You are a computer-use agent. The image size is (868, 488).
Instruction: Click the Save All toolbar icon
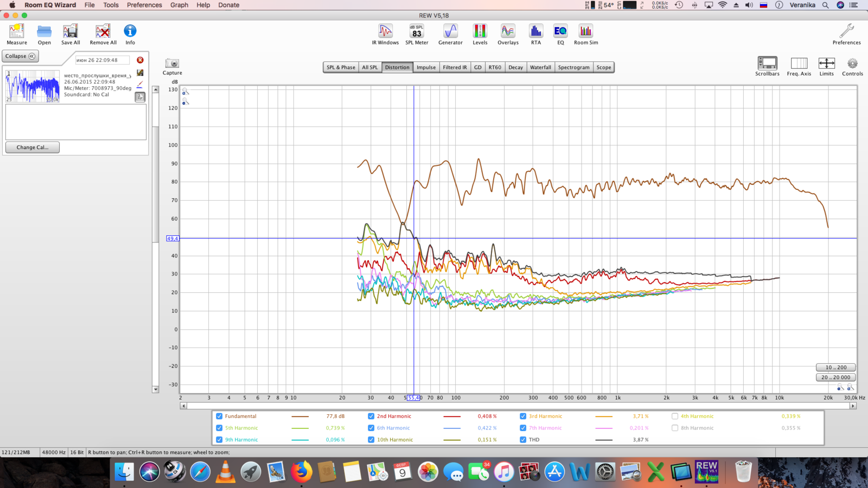click(71, 34)
